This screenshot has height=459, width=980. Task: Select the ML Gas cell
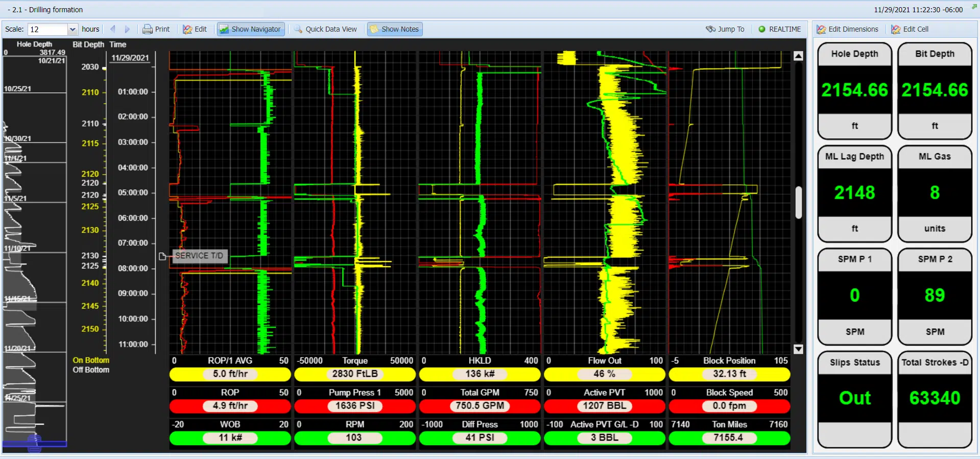point(935,193)
